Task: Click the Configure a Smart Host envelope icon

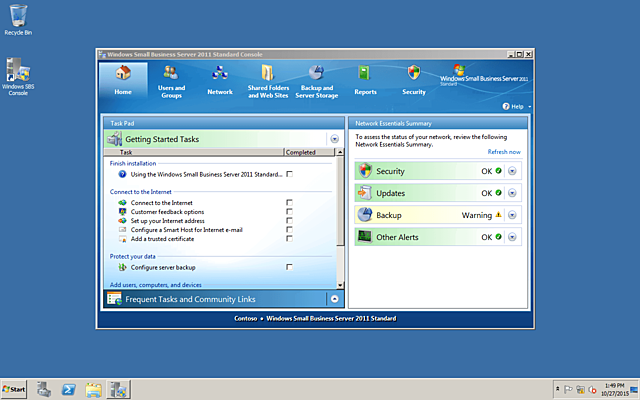Action: tap(122, 229)
